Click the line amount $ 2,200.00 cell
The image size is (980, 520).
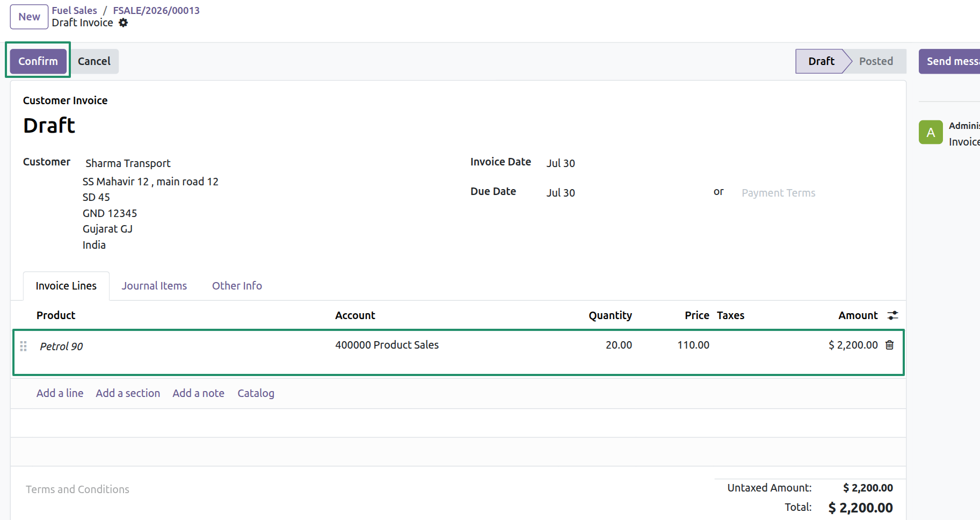coord(853,345)
